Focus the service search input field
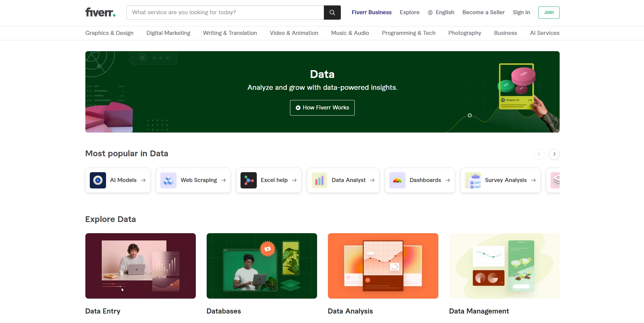644x323 pixels. coord(225,13)
